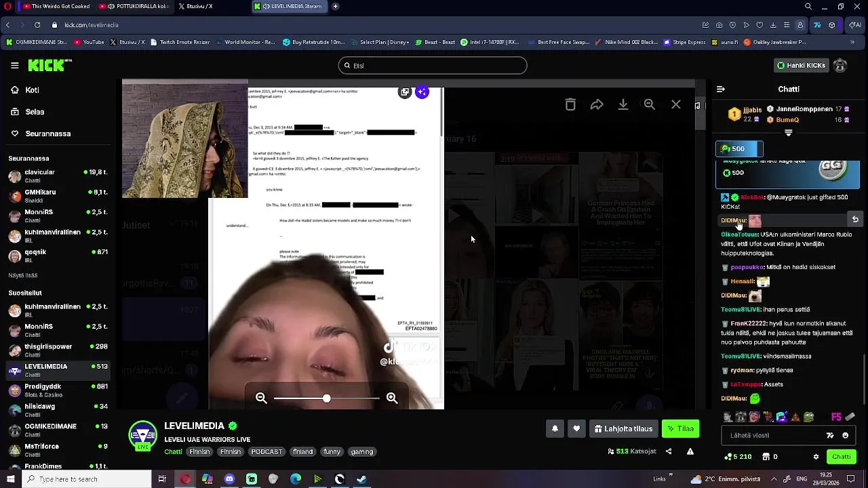The image size is (868, 488).
Task: Follow channel with heart button
Action: tap(576, 429)
